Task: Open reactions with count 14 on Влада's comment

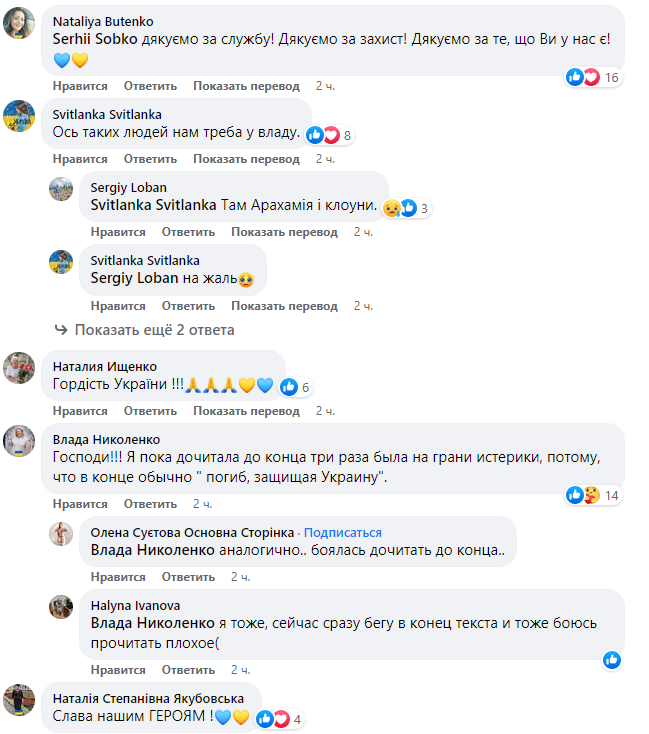Action: click(593, 494)
